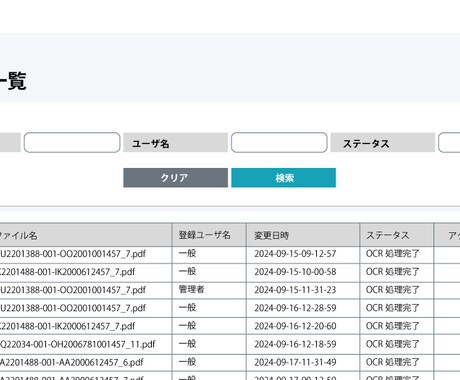Click the 管理者 user cell
Viewport: 460px width, 380px height.
coord(191,289)
